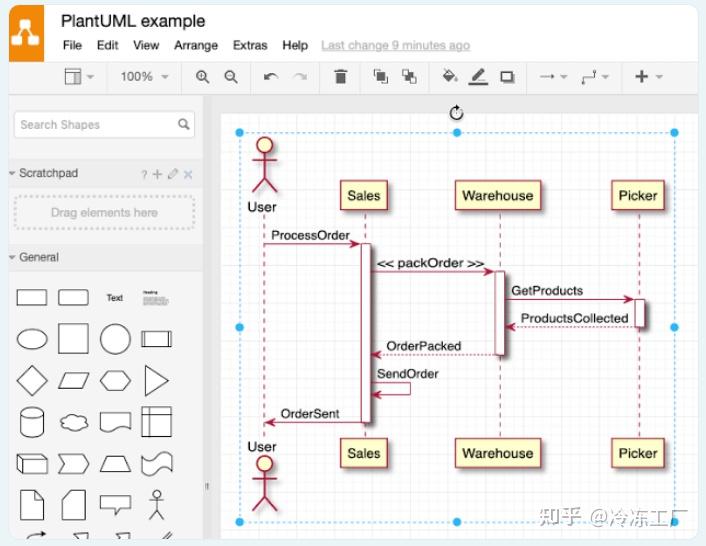
Task: Click the Shadow toggle icon
Action: [507, 77]
